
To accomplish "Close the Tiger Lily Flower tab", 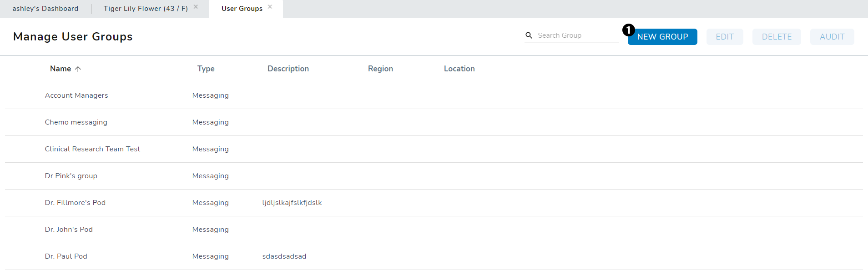I will click(196, 7).
